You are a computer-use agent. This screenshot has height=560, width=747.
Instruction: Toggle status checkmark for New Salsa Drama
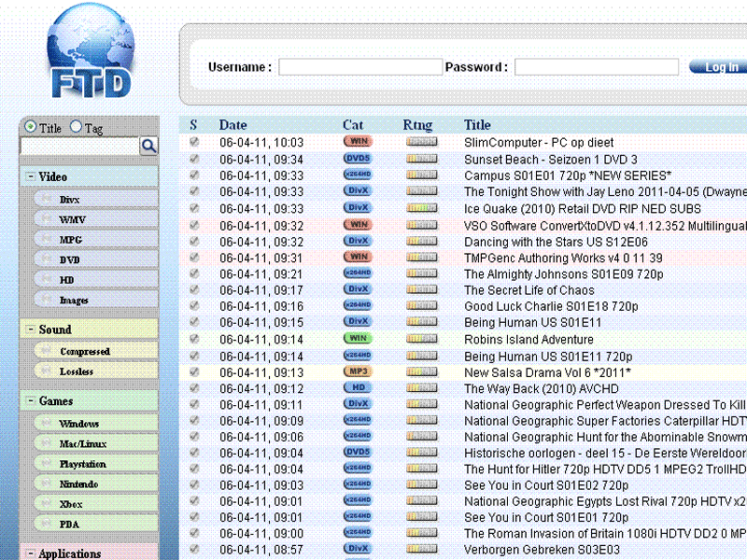(194, 371)
